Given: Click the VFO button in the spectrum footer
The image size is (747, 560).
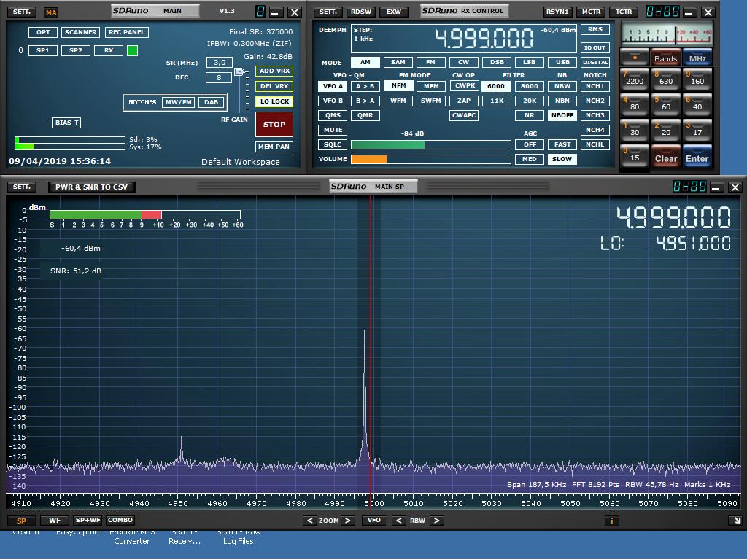Looking at the screenshot, I should pyautogui.click(x=374, y=521).
